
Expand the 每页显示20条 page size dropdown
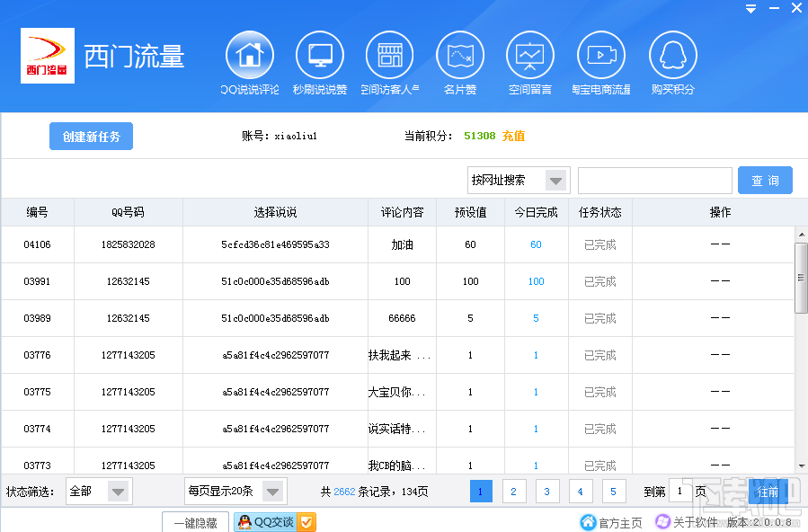click(x=273, y=492)
